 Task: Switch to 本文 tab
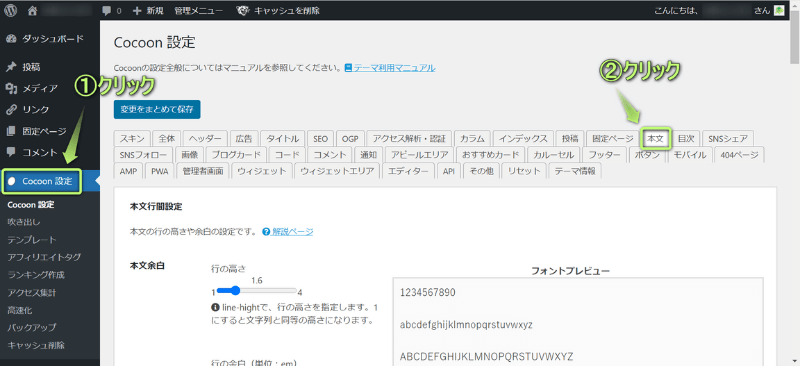(x=655, y=138)
